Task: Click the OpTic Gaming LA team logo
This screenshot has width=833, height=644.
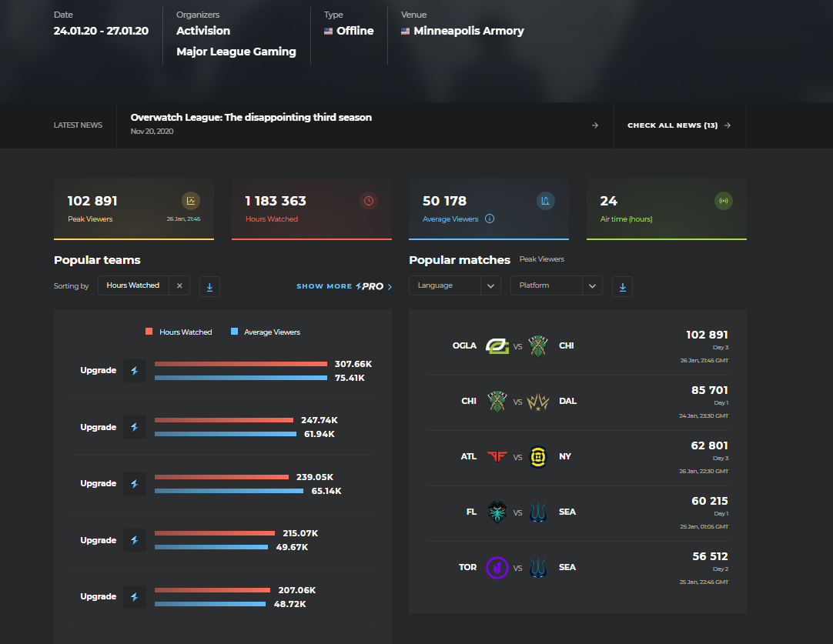Action: (x=497, y=346)
